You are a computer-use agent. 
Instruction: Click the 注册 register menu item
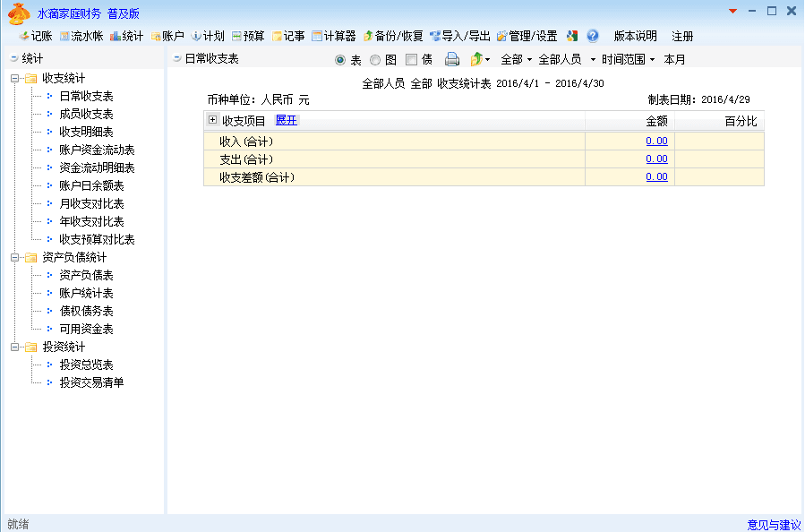coord(682,37)
